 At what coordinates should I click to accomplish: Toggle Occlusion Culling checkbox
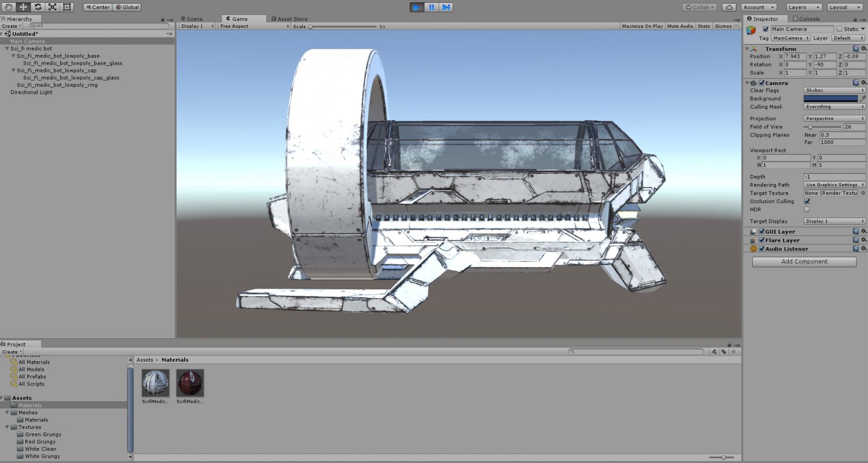tap(807, 201)
